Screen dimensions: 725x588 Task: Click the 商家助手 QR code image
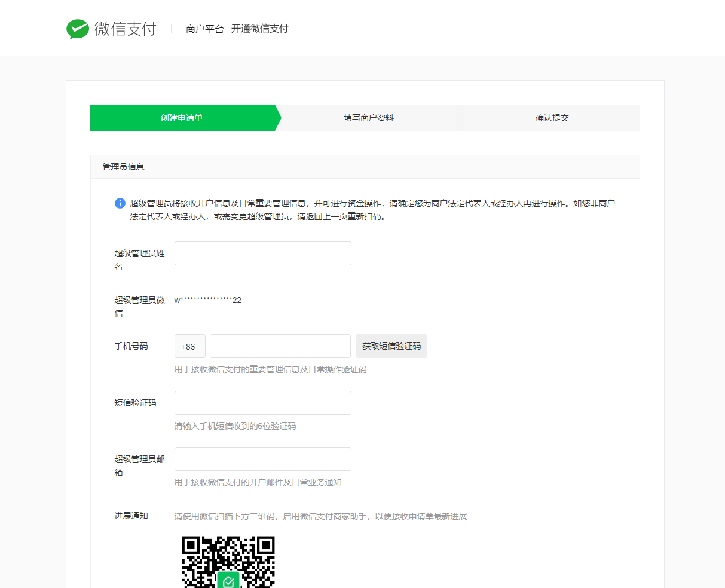click(x=228, y=562)
